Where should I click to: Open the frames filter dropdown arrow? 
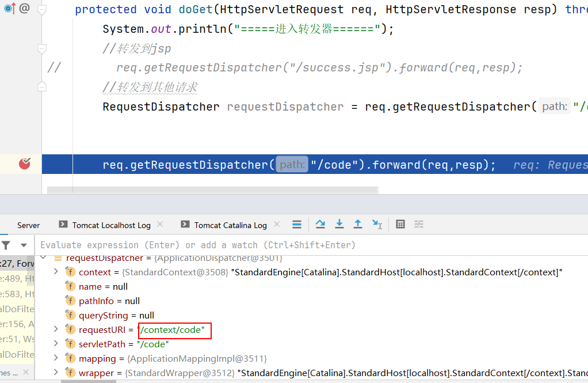click(24, 245)
